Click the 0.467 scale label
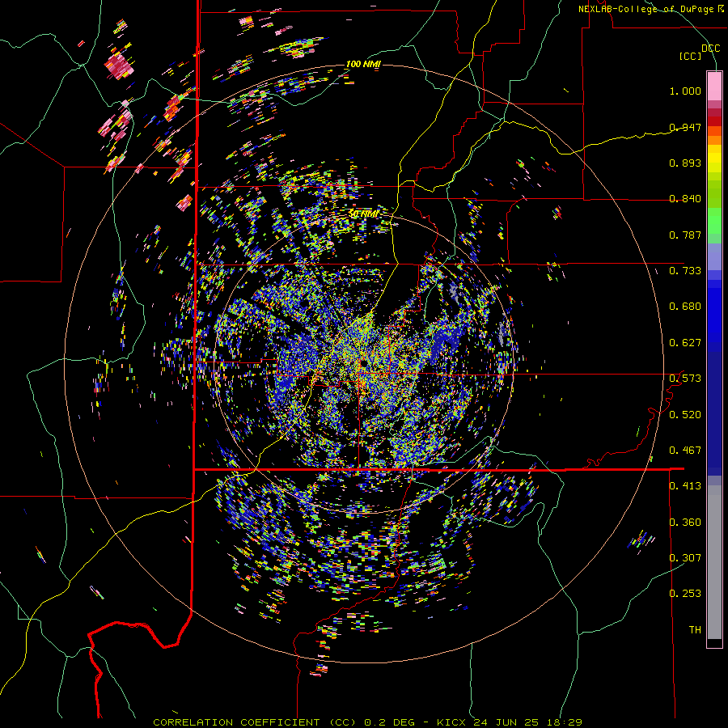The height and width of the screenshot is (728, 728). [x=685, y=450]
